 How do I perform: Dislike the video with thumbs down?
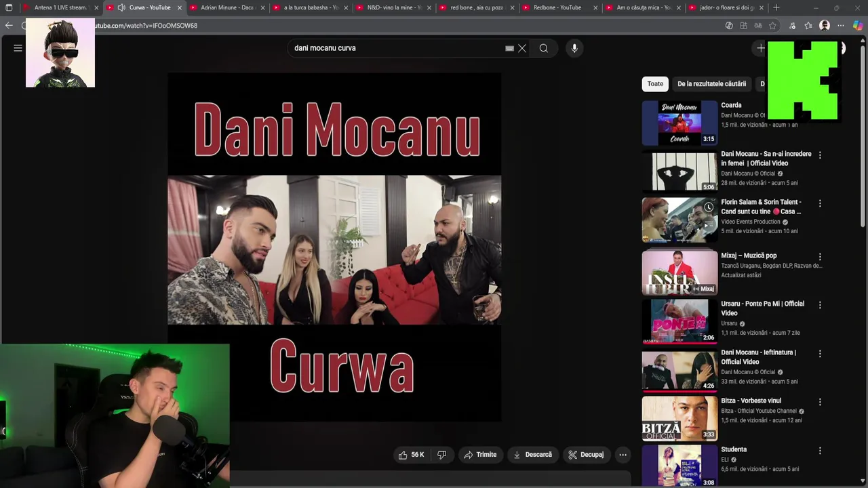point(441,455)
